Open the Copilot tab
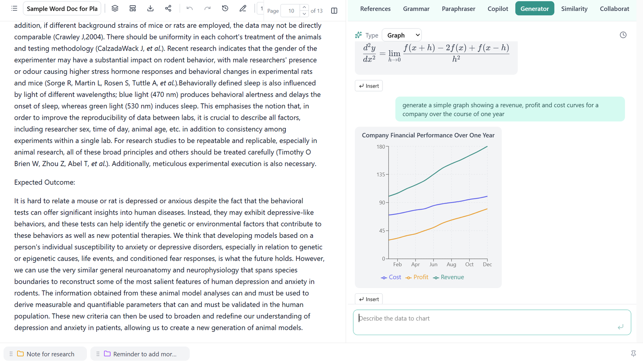643x364 pixels. pyautogui.click(x=498, y=8)
